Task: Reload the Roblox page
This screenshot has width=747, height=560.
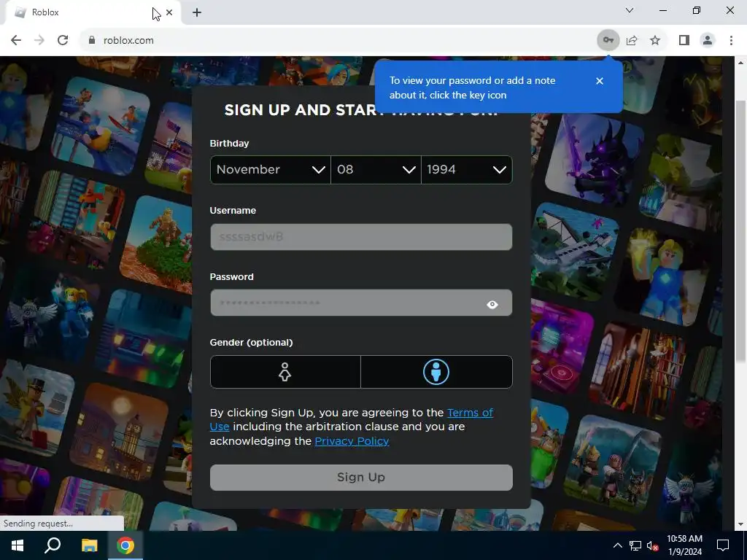Action: pos(63,40)
